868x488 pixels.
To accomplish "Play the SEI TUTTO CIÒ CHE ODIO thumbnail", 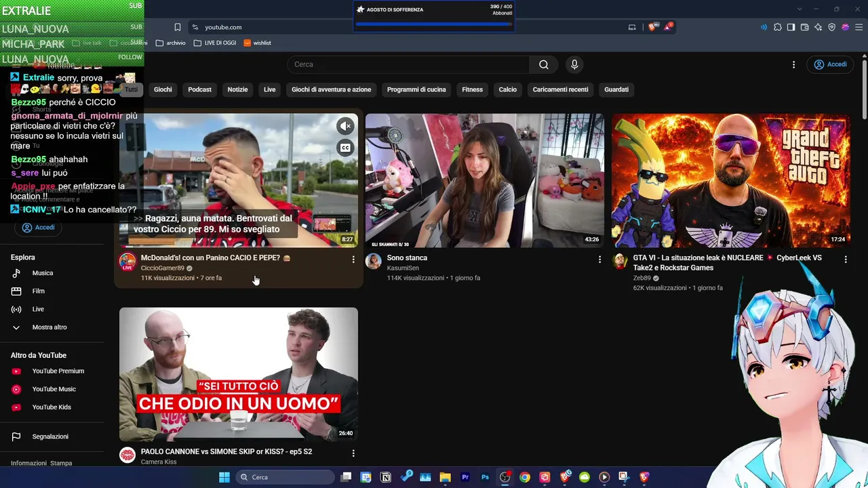I will (239, 374).
